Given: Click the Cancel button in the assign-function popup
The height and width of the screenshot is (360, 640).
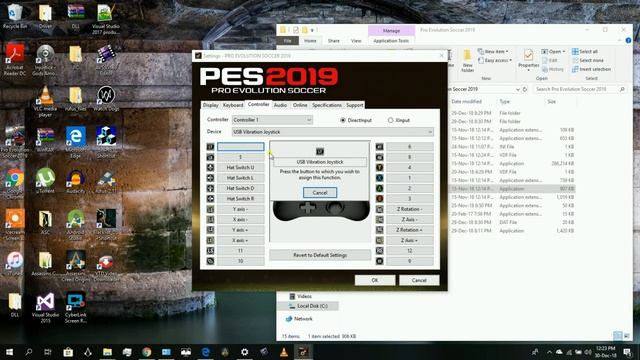Looking at the screenshot, I should [320, 193].
